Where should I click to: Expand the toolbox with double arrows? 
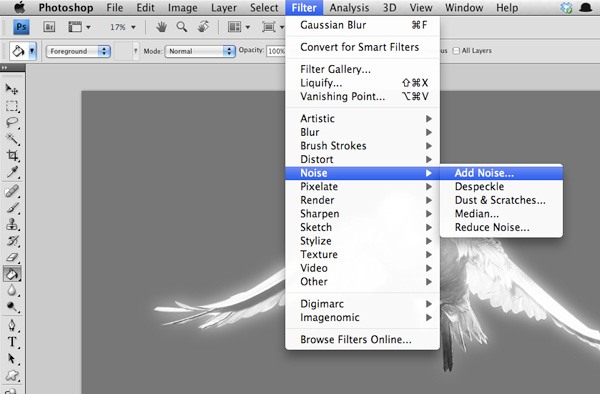[4, 68]
